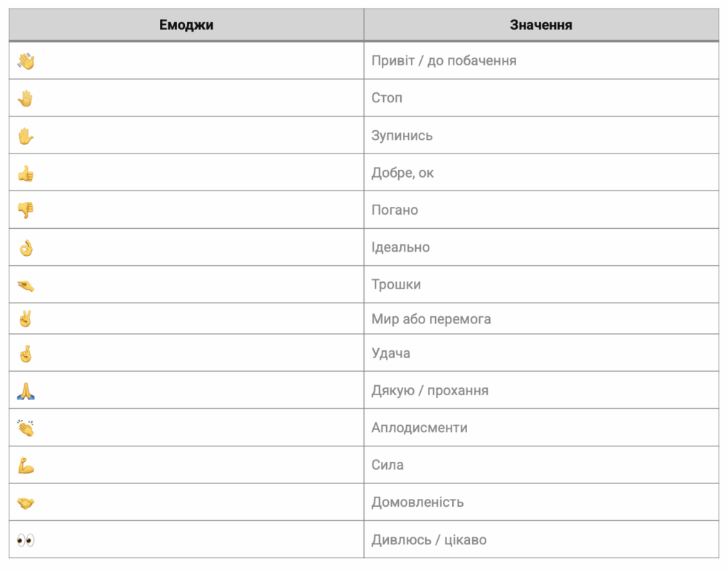Screen dimensions: 728x570
Task: Select the hand emoji beside Зупинись
Action: tap(26, 136)
